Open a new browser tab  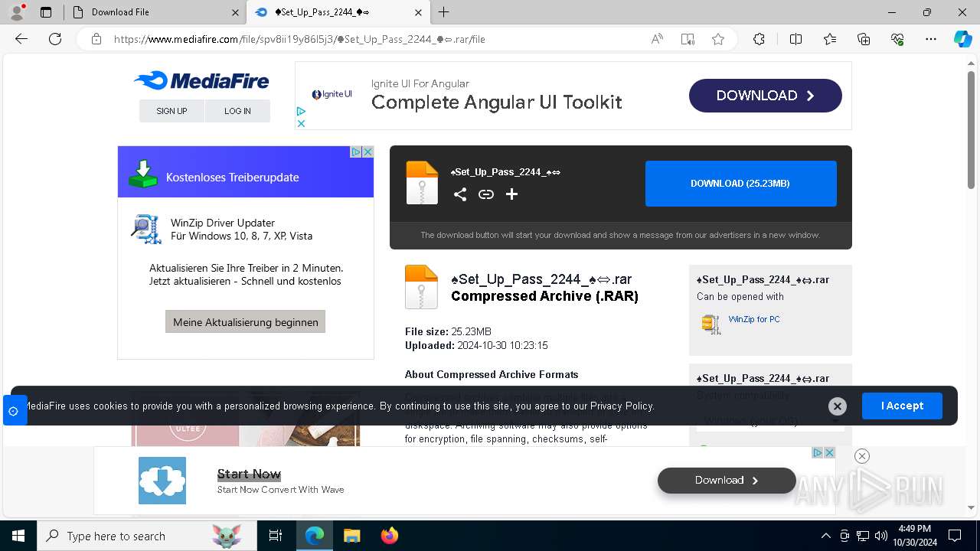[x=444, y=12]
